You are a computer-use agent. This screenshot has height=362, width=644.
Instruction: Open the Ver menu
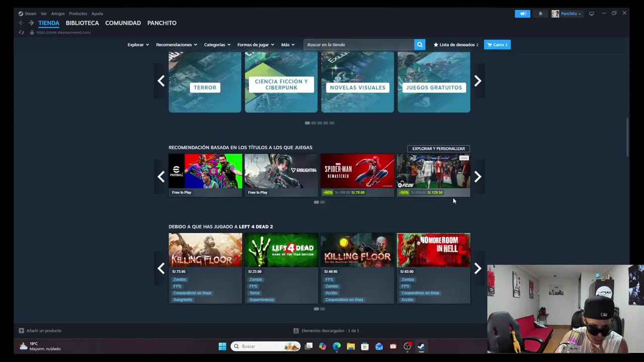click(44, 14)
